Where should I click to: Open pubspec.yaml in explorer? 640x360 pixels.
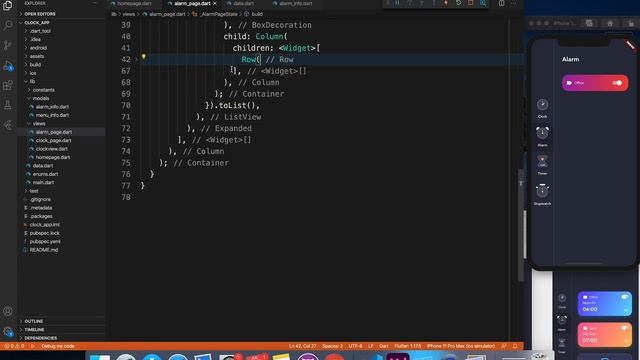(44, 241)
